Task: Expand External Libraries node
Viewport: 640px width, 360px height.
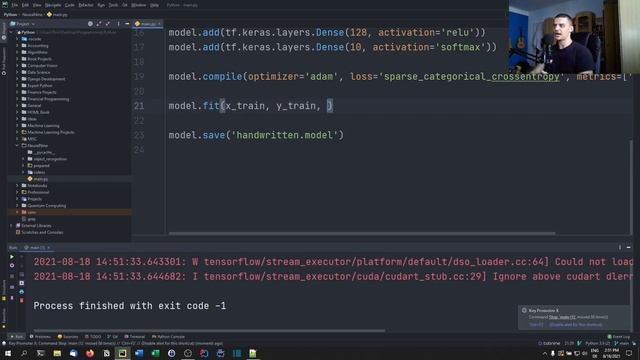Action: pos(11,225)
